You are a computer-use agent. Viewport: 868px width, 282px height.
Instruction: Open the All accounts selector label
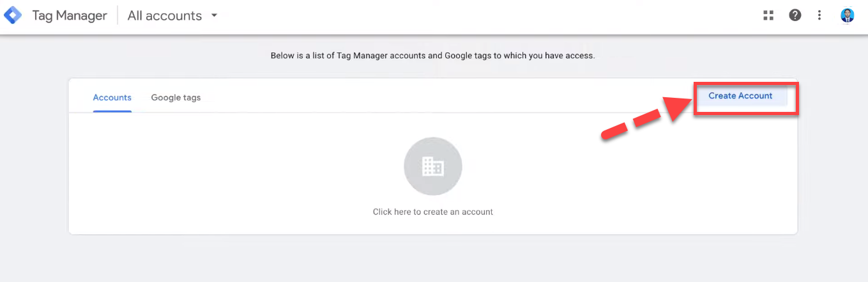(x=165, y=16)
